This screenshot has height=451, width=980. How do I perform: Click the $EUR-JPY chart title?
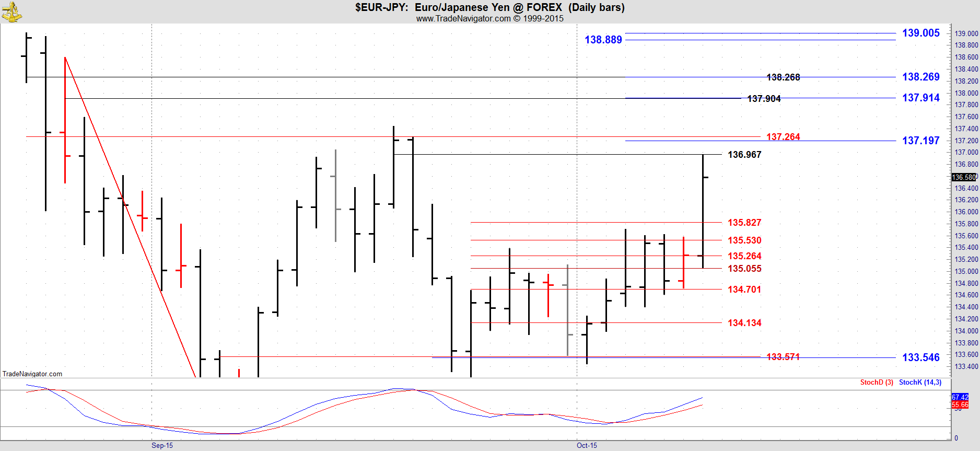pos(489,7)
